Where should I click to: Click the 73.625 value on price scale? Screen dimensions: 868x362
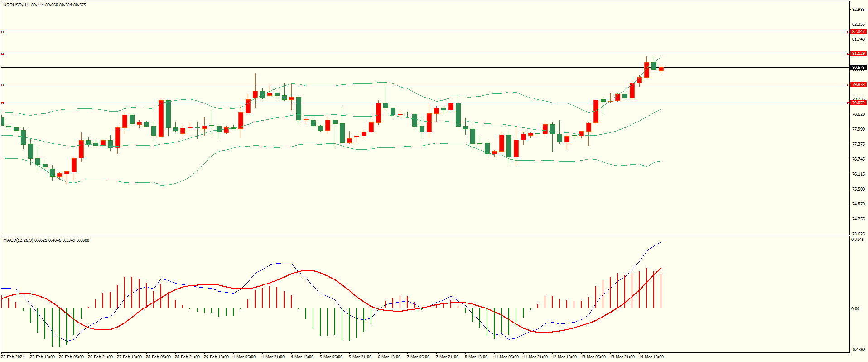click(x=858, y=234)
